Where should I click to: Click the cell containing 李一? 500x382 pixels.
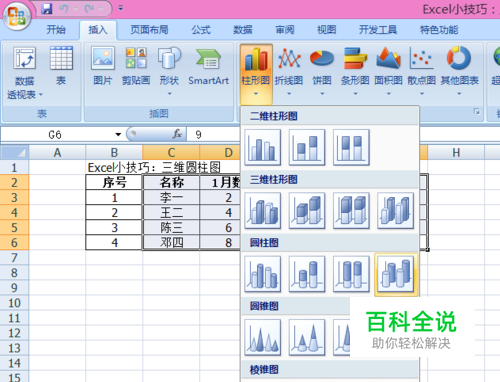pyautogui.click(x=171, y=198)
